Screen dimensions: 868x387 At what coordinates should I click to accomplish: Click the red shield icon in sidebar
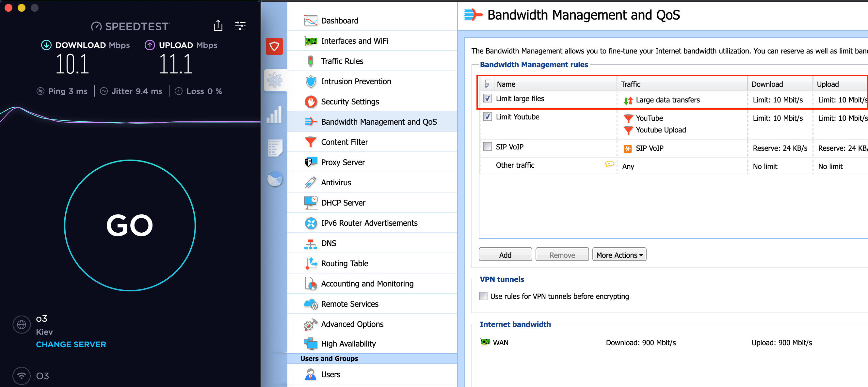[x=274, y=46]
